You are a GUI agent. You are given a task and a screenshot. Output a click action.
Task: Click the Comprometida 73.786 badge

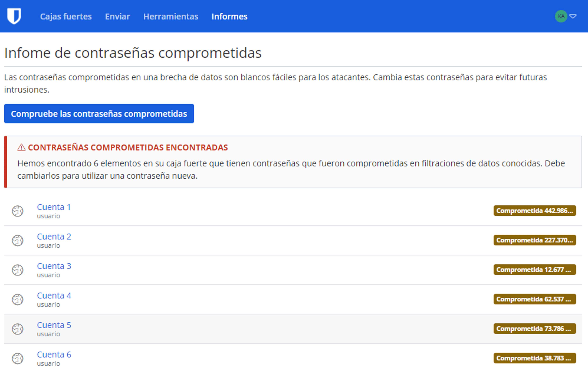click(534, 329)
